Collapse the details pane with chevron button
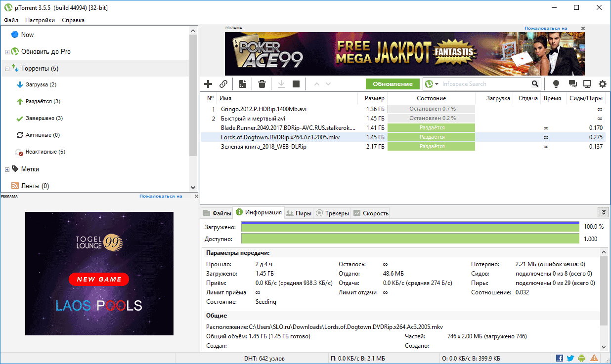 click(603, 212)
